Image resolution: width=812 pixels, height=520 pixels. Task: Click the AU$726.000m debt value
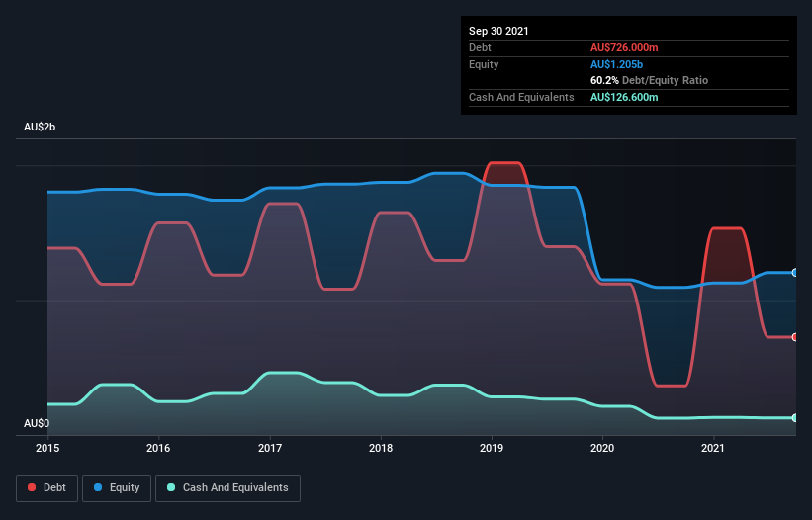[624, 47]
